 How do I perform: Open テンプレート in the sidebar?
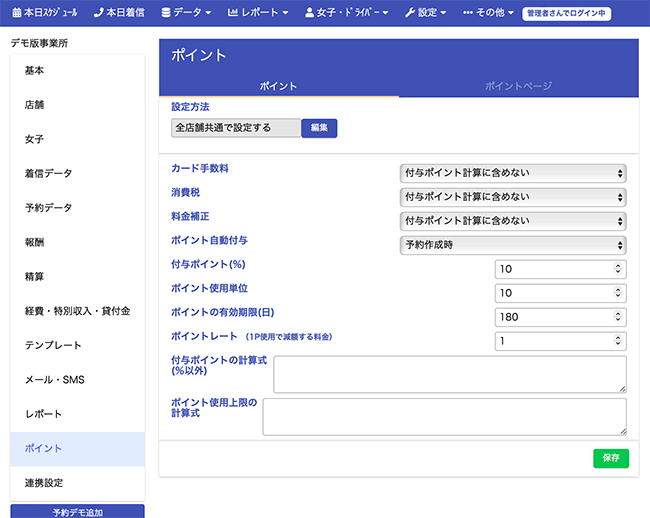[78, 346]
